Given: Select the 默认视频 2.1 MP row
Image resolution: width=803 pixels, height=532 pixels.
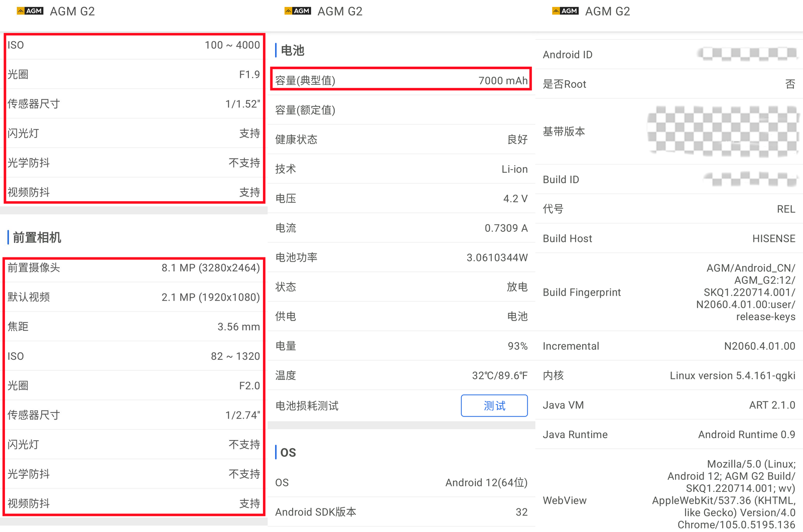Looking at the screenshot, I should coord(133,297).
